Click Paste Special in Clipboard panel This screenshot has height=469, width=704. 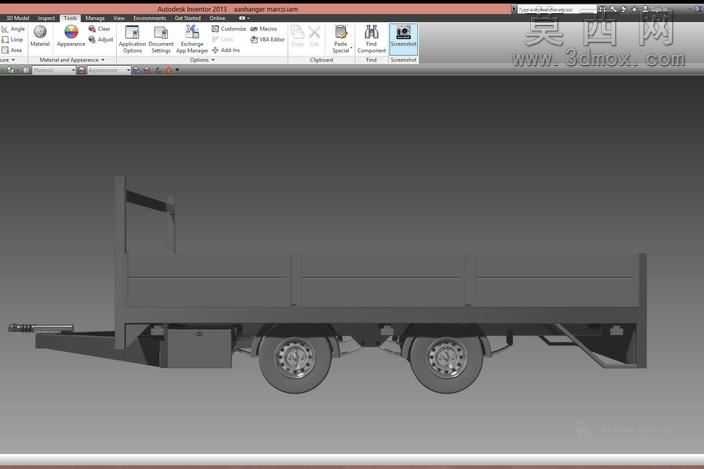click(x=341, y=39)
